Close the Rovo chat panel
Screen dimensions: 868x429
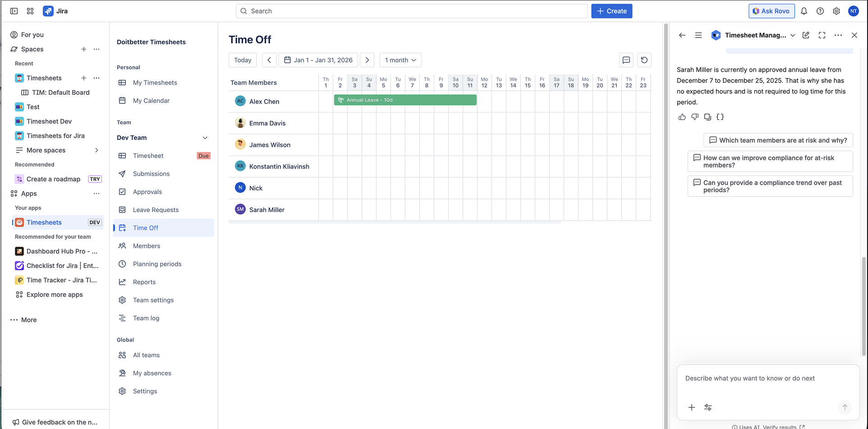(x=854, y=35)
